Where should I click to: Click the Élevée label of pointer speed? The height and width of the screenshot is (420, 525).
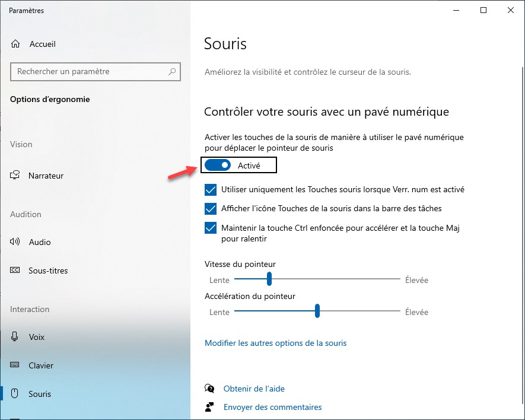(x=416, y=280)
